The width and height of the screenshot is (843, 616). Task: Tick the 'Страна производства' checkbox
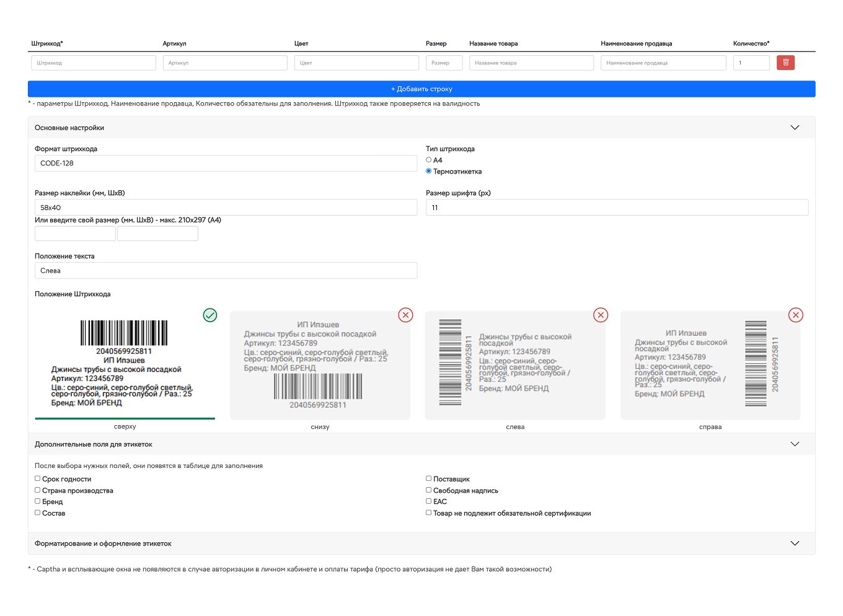coord(38,490)
